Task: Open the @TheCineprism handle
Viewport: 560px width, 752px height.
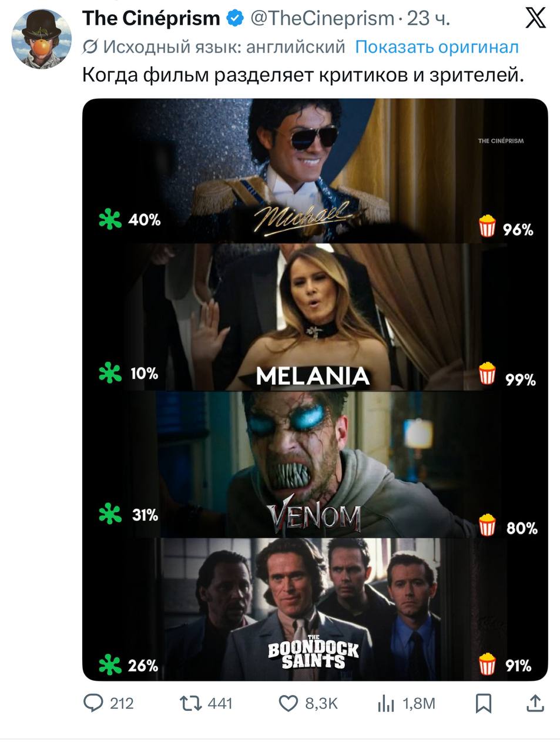Action: [321, 18]
